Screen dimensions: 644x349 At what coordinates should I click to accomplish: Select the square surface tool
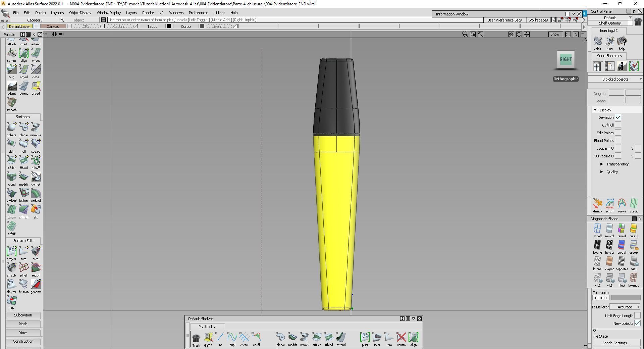pos(36,144)
